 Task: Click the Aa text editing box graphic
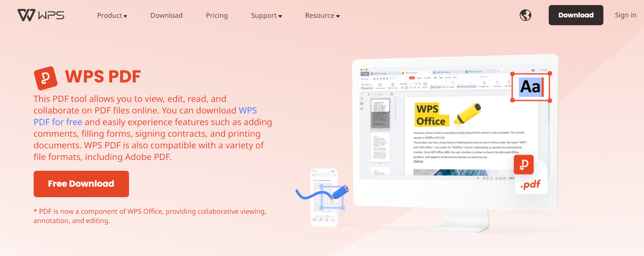531,87
